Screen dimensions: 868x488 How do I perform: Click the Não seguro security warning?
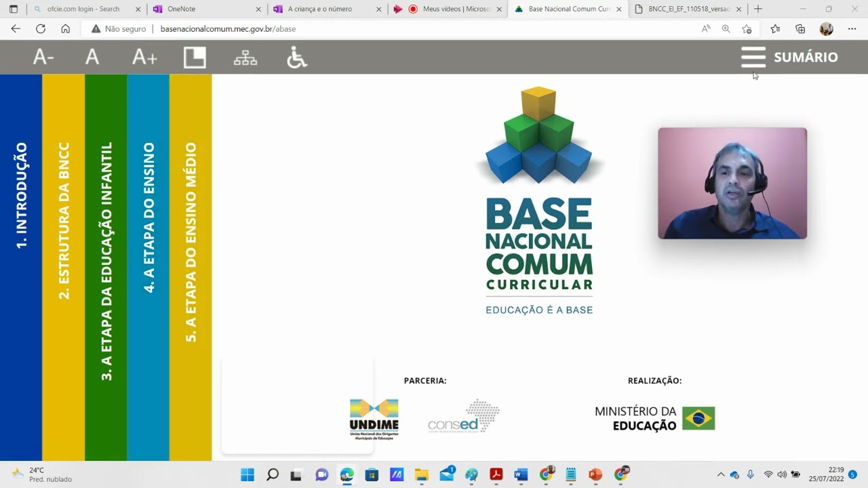tap(118, 29)
